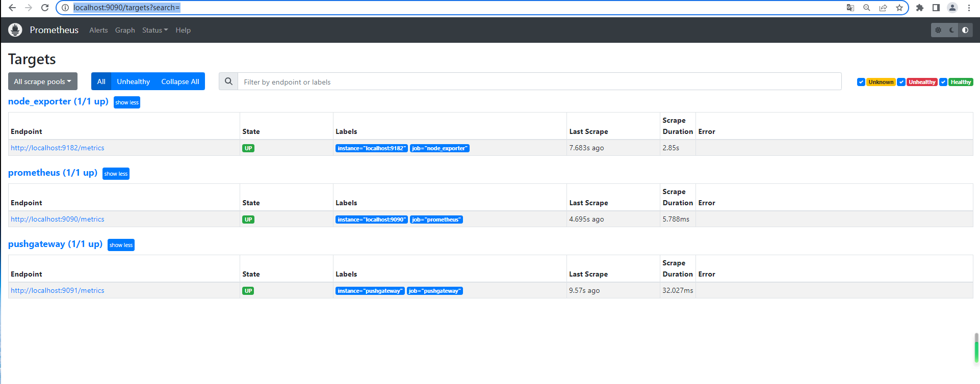Click the 2.85s scrape duration value

(671, 148)
